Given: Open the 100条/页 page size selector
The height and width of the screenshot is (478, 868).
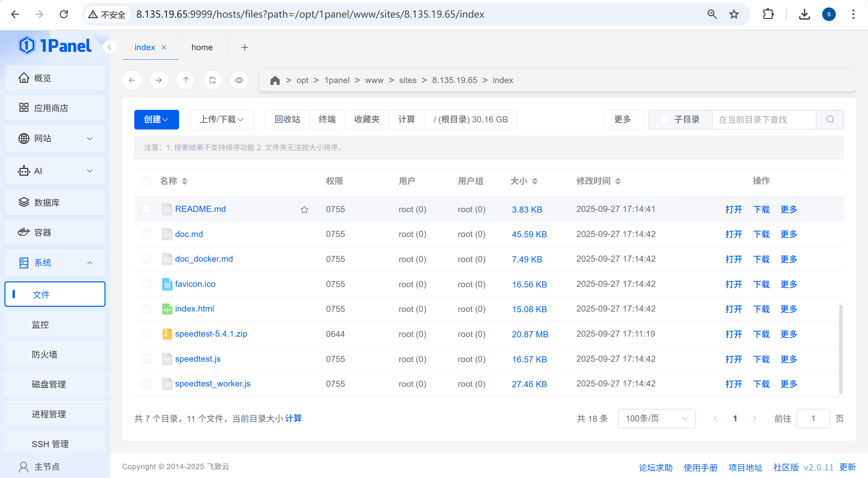Looking at the screenshot, I should 656,419.
